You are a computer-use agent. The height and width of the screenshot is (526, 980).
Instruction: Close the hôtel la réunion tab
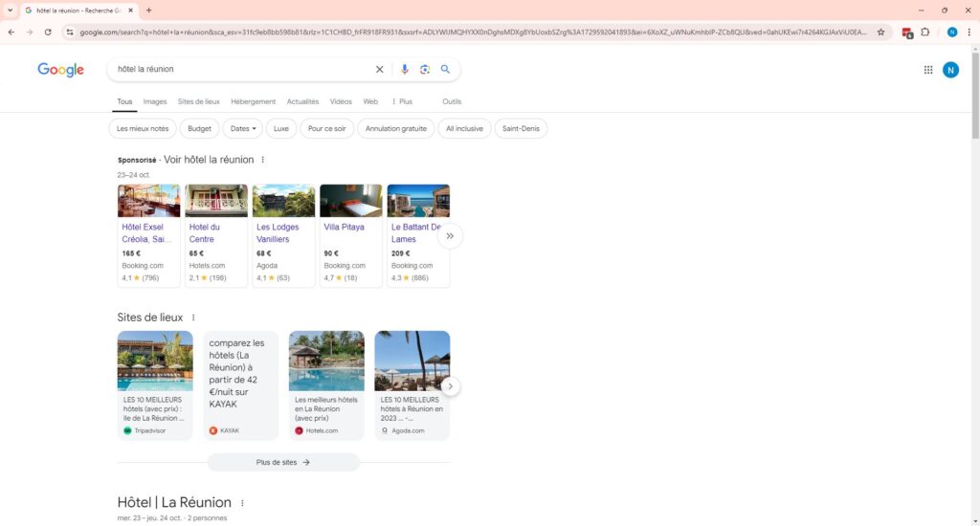tap(130, 10)
